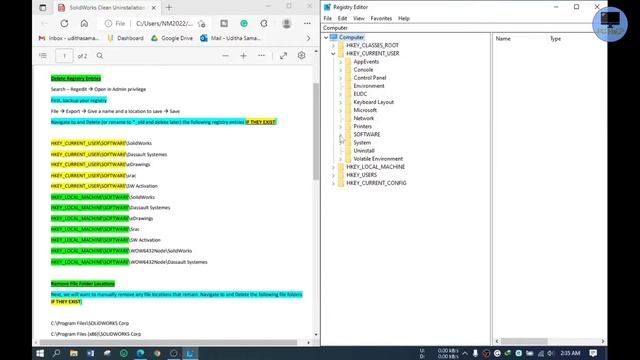Open the Edge tab actions menu icon
640x360 pixels.
[x=43, y=7]
